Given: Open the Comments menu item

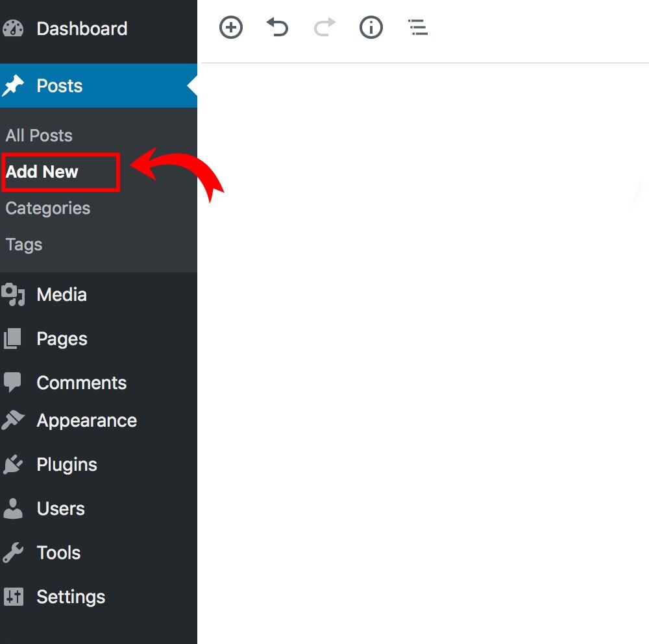Looking at the screenshot, I should coord(81,383).
